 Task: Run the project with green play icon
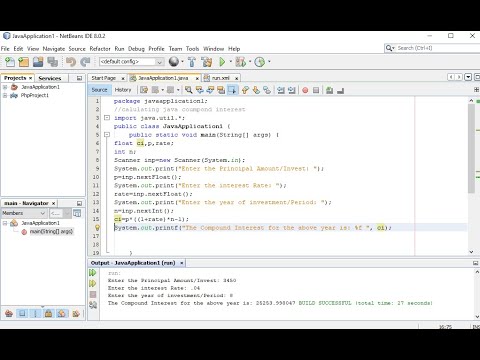click(222, 62)
